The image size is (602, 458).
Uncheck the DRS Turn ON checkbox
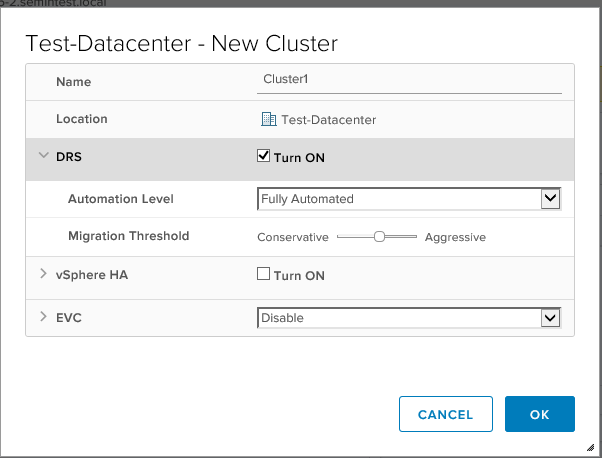point(264,157)
